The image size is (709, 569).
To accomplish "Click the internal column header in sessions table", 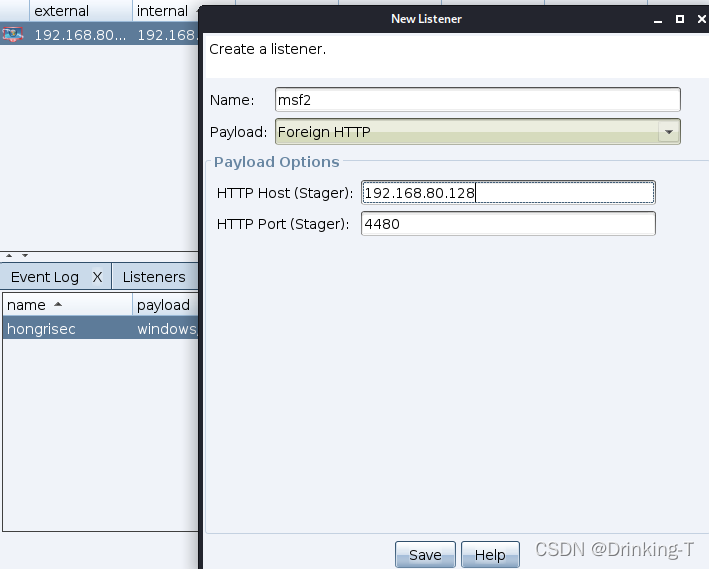I will (165, 10).
